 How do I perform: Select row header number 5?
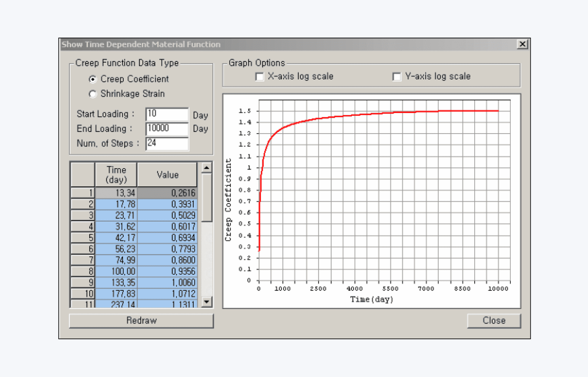click(82, 238)
